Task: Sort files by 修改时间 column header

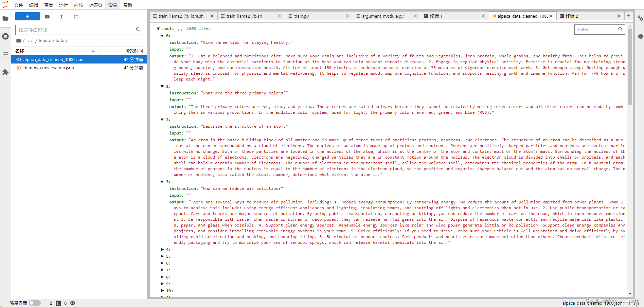Action: 124,51
